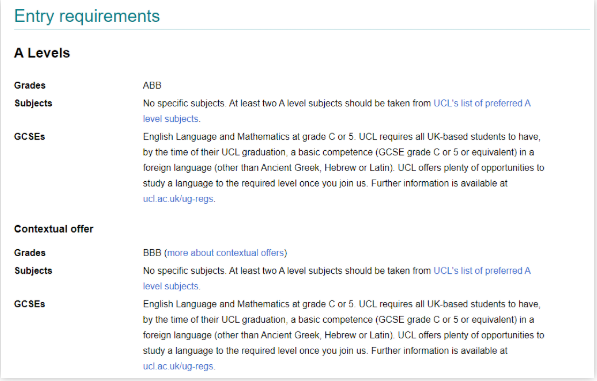Click 'level subjects' link continuation in Contextual offer section
Screen dimensions: 597x381
point(171,287)
